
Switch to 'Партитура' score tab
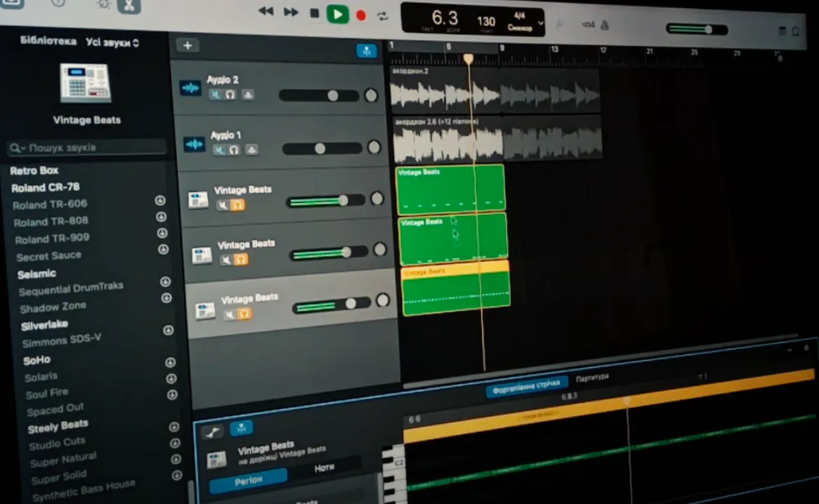click(x=592, y=378)
